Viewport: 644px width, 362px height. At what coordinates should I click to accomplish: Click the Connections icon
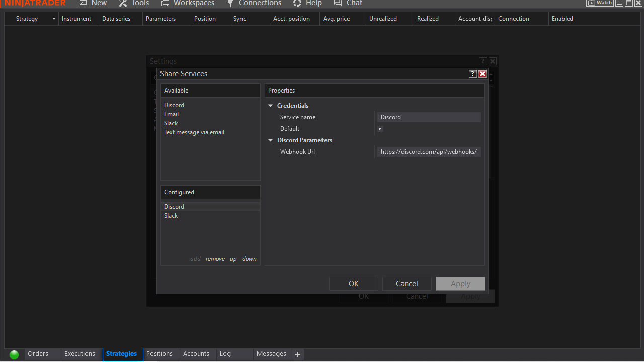[230, 3]
